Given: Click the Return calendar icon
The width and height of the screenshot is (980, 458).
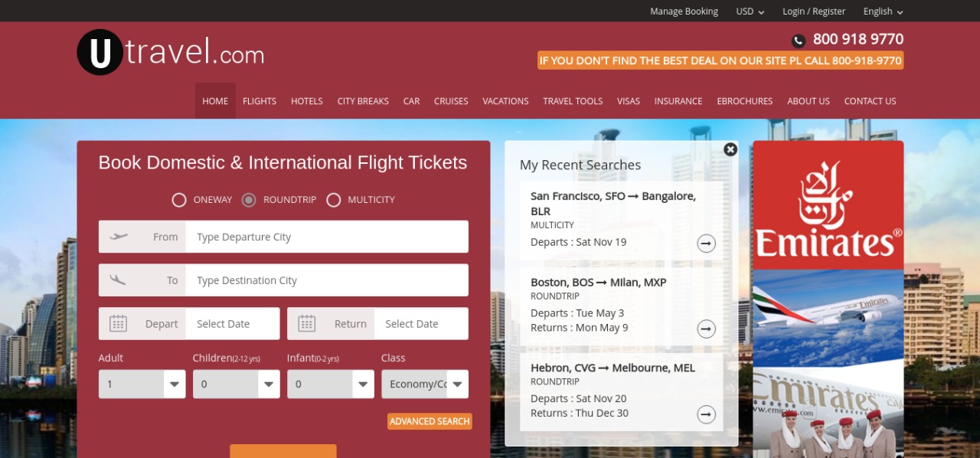Looking at the screenshot, I should 306,323.
